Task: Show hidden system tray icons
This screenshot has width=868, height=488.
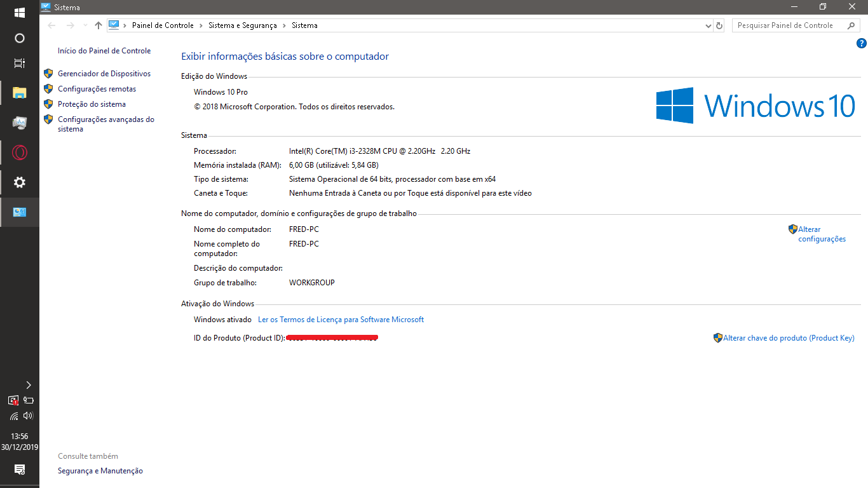Action: point(29,385)
